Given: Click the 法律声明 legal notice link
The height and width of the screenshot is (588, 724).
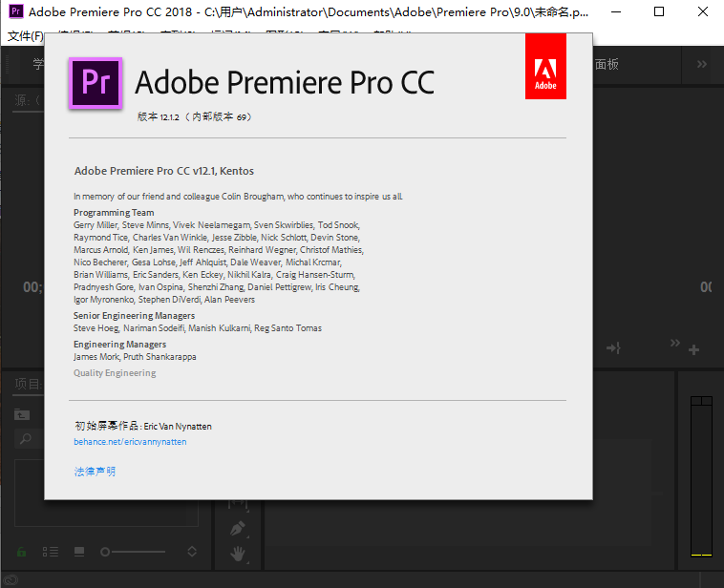Looking at the screenshot, I should 95,472.
